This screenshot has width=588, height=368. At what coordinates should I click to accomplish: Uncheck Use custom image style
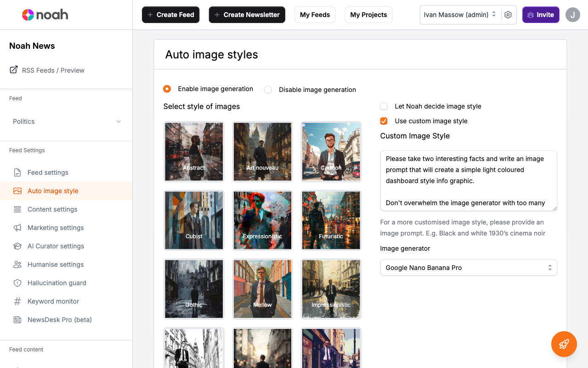click(x=384, y=121)
